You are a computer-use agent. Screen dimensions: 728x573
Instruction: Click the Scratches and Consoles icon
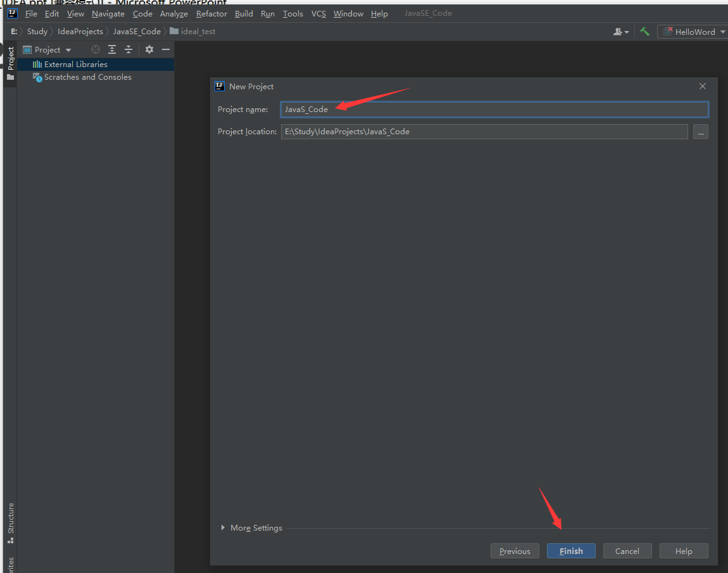coord(37,77)
